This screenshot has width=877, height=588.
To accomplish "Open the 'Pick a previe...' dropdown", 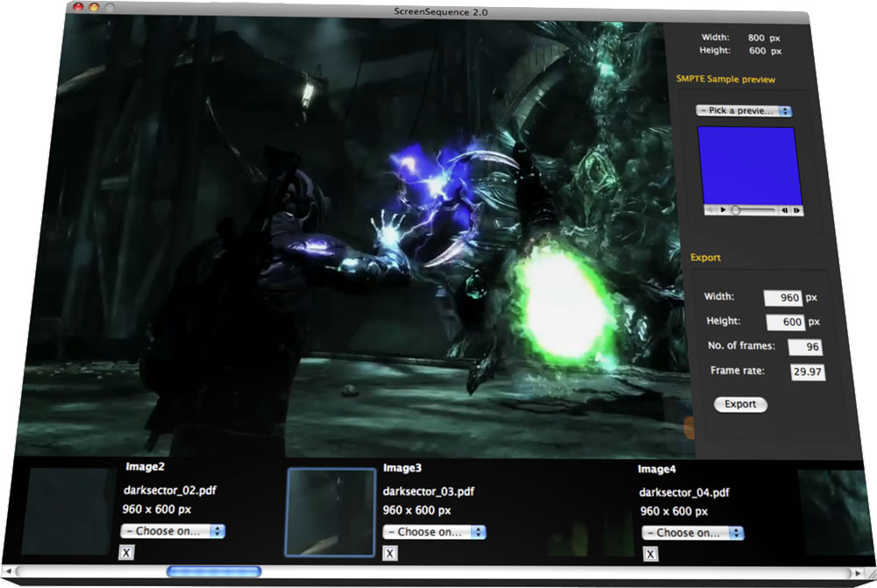I will 744,110.
